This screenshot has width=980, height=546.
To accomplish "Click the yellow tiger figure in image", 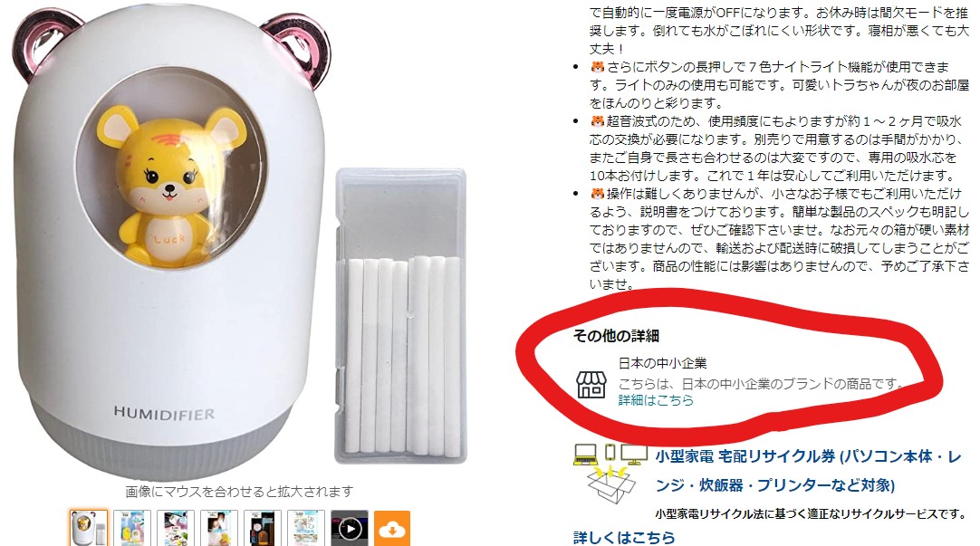I will tap(168, 185).
